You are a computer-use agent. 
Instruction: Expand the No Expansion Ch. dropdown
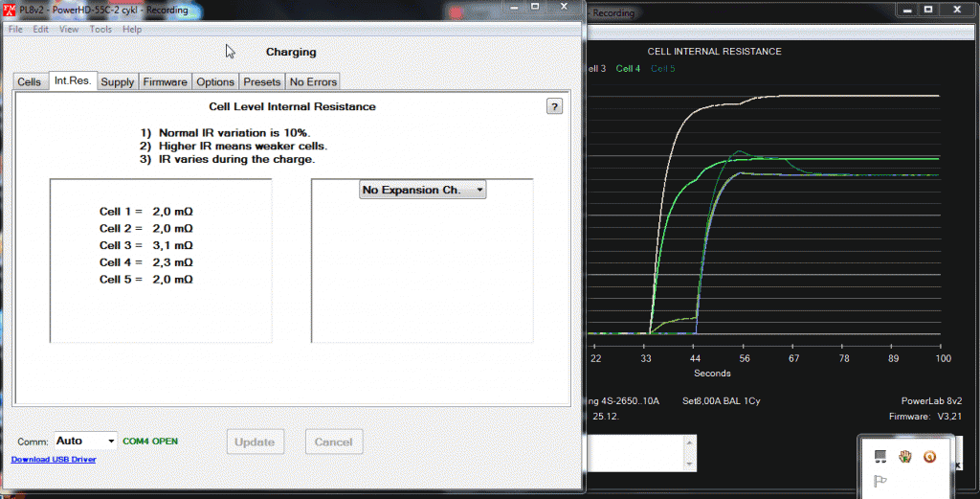(x=423, y=190)
